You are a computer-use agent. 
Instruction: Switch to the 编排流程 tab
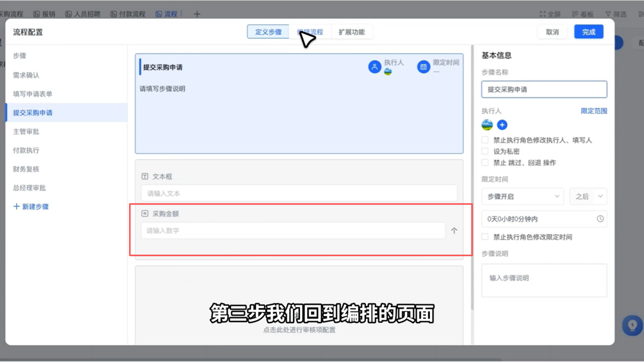310,32
